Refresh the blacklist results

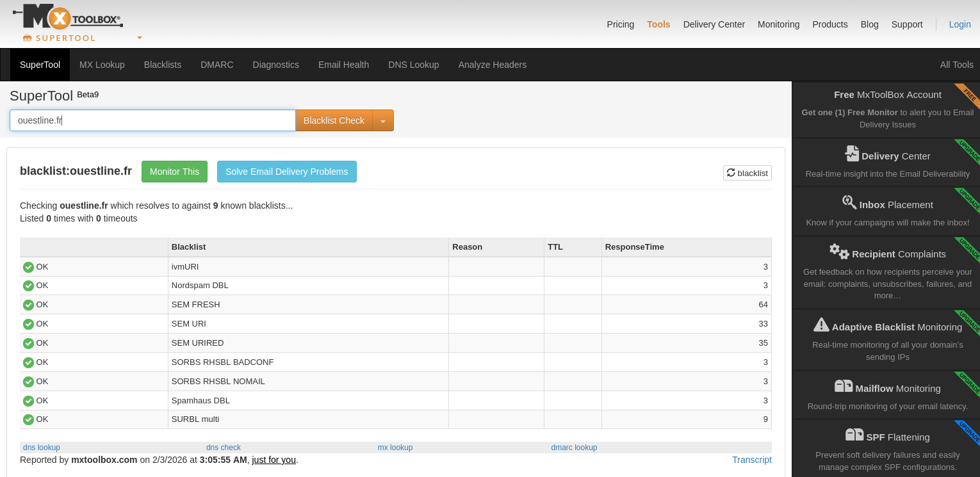(747, 173)
